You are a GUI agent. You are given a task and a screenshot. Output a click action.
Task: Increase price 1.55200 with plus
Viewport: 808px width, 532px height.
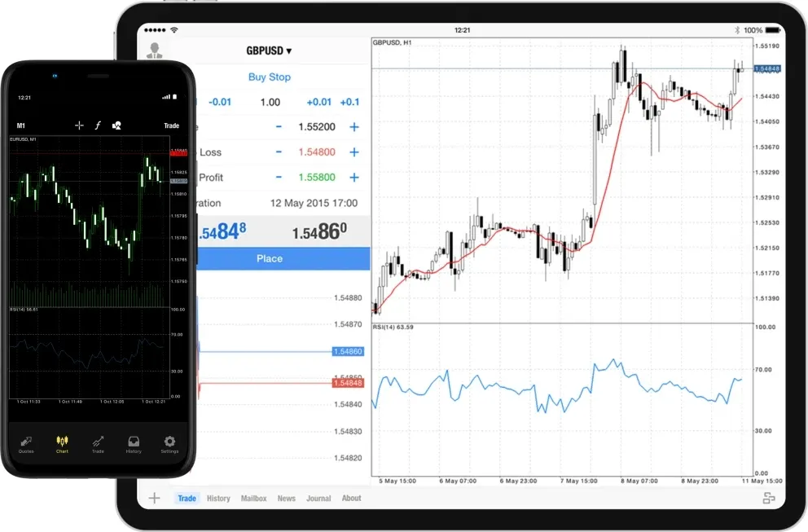353,127
